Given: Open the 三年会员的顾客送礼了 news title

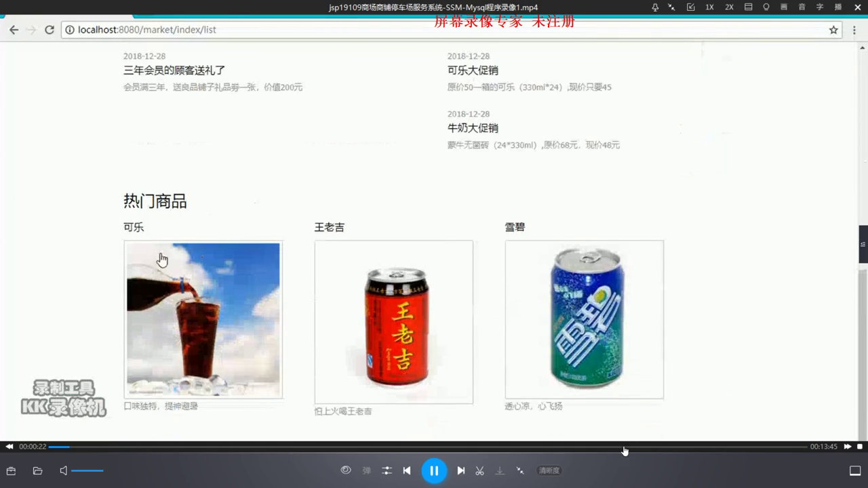Looking at the screenshot, I should point(174,70).
